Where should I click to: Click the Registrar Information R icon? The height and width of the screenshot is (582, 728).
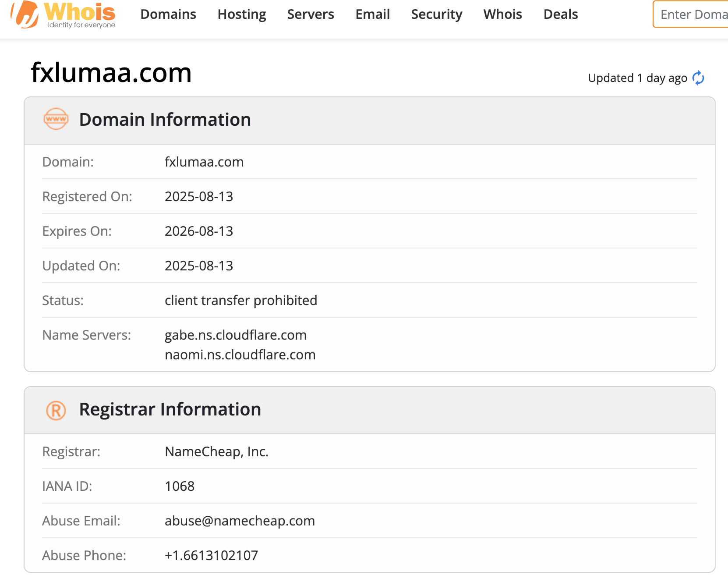coord(56,411)
